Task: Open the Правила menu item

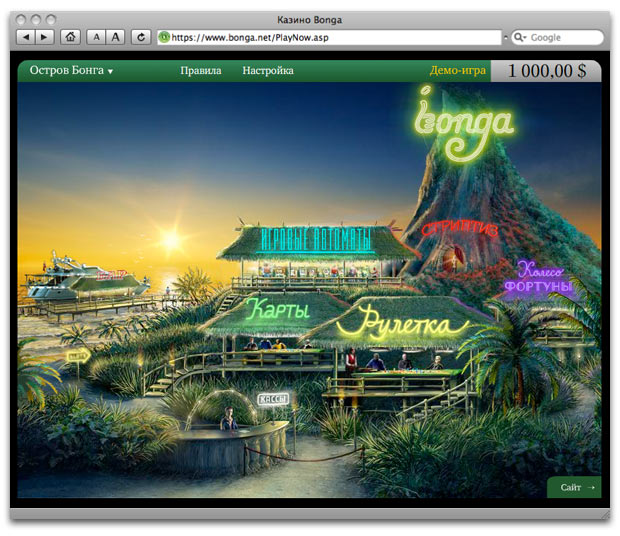Action: click(200, 71)
